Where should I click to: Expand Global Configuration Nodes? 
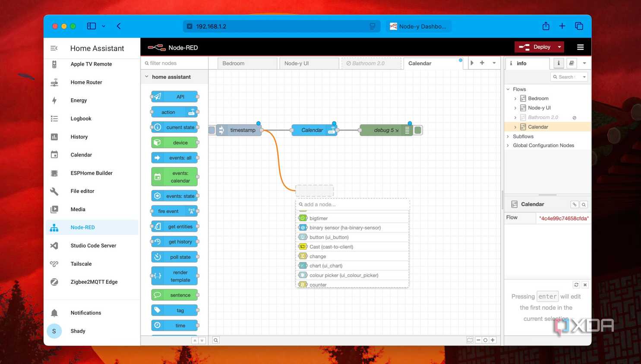pos(508,146)
